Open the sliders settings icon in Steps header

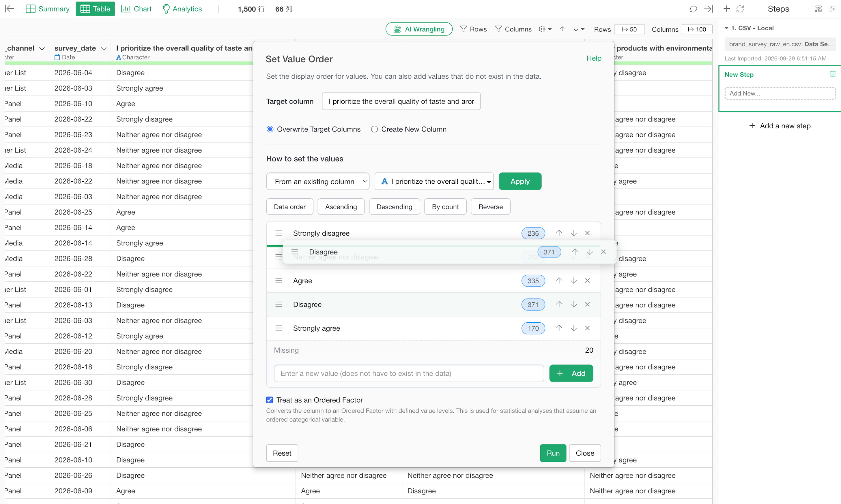coord(832,9)
